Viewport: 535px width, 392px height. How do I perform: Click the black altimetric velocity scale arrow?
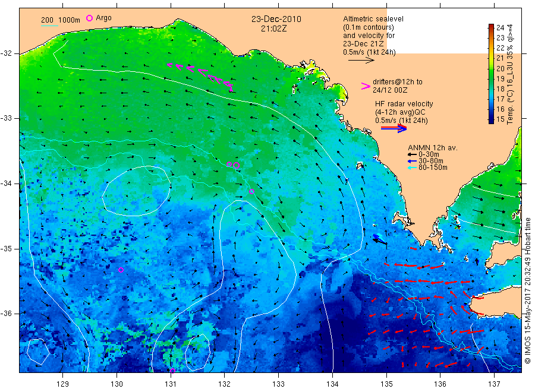click(x=361, y=61)
